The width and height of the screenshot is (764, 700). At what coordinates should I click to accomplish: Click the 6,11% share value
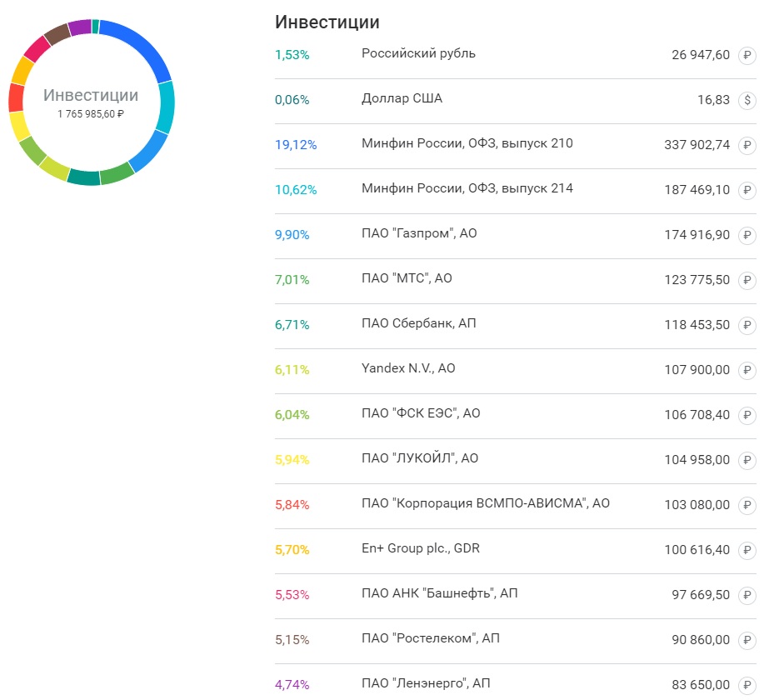(x=292, y=371)
